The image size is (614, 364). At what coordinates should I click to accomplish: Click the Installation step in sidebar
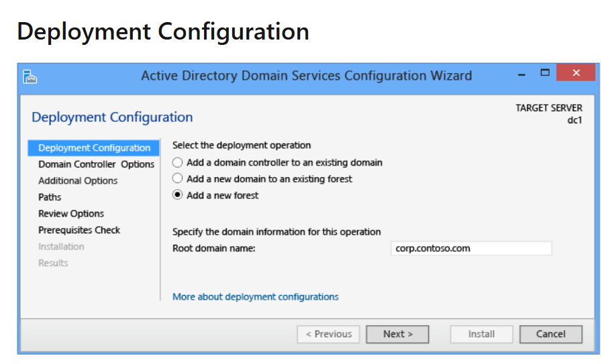pyautogui.click(x=61, y=246)
